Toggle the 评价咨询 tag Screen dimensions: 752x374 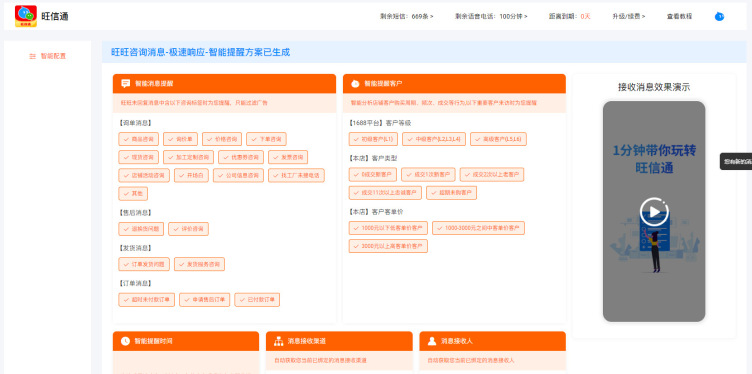pos(188,229)
